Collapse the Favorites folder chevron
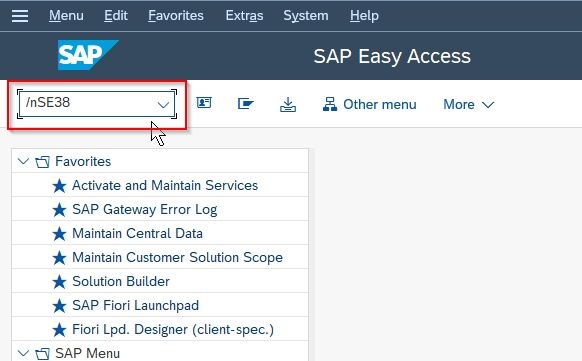 (x=23, y=161)
